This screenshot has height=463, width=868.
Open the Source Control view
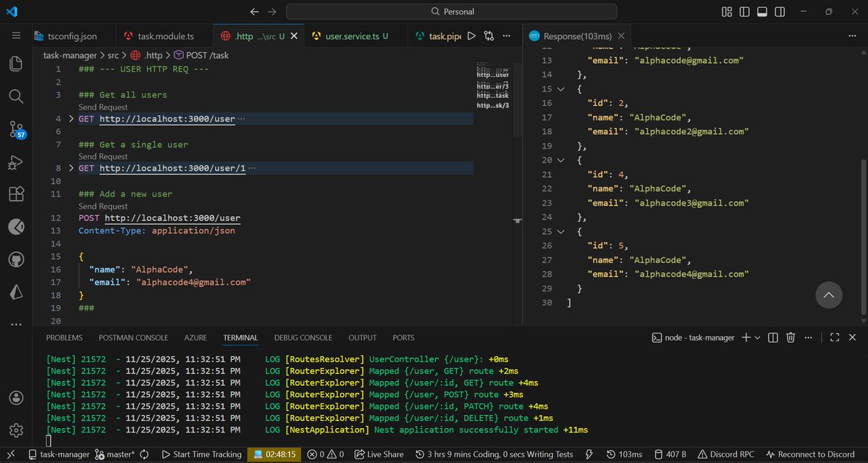pos(16,129)
